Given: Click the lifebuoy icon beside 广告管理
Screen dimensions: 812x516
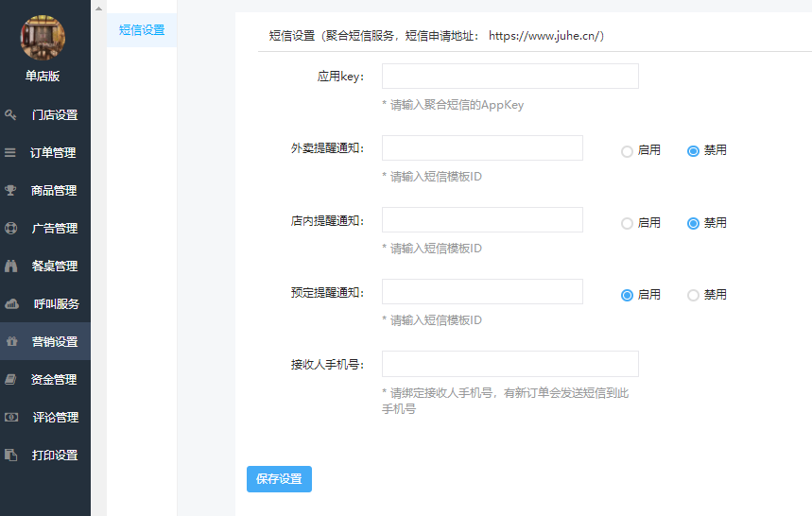Looking at the screenshot, I should (11, 228).
